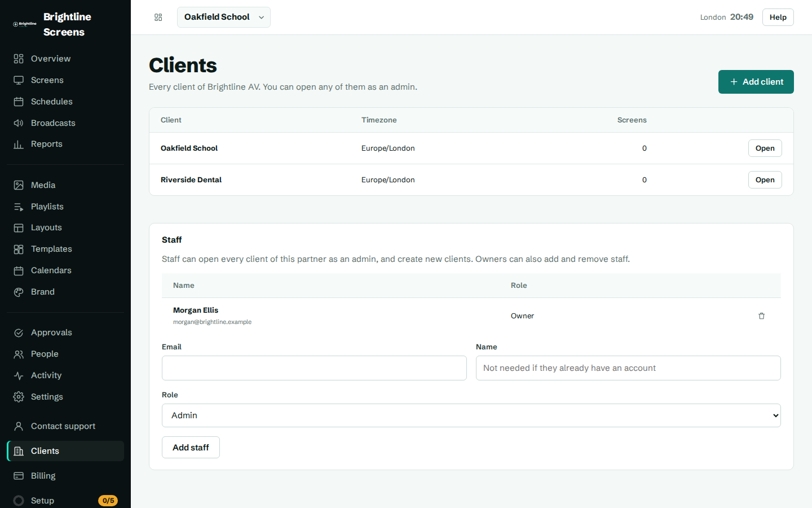The height and width of the screenshot is (508, 812).
Task: Click the Add staff button
Action: click(x=191, y=448)
